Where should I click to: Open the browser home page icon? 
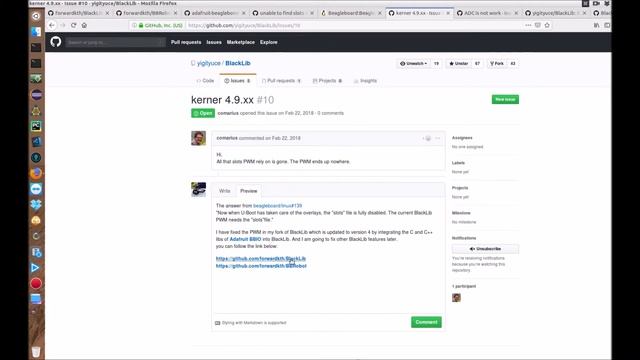pyautogui.click(x=84, y=25)
